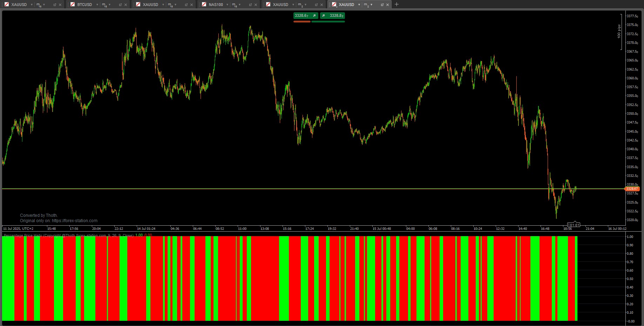Open NAS100 m15 timeframe dropdown
Viewport: 644px width, 326px height.
click(240, 5)
